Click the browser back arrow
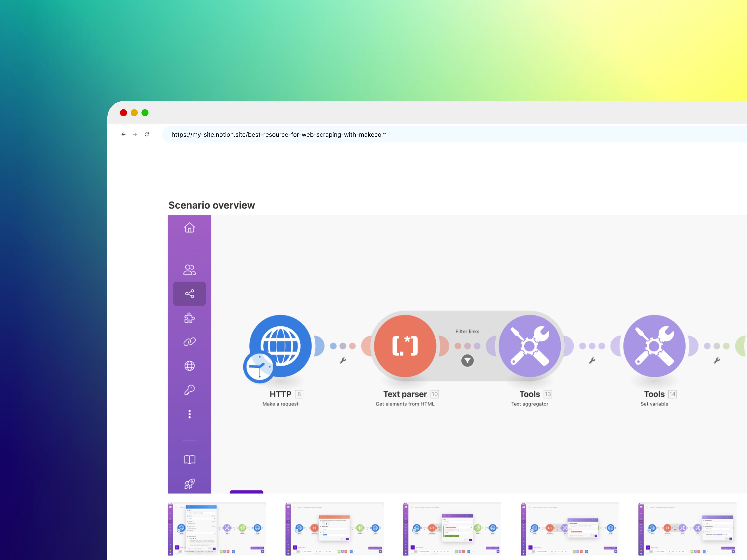The image size is (747, 560). pos(123,134)
